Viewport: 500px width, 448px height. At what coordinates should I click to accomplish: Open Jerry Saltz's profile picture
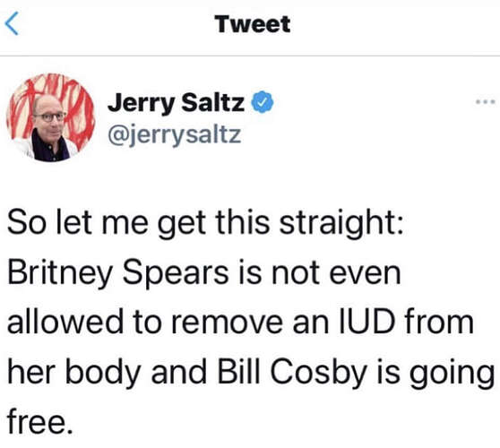point(51,117)
